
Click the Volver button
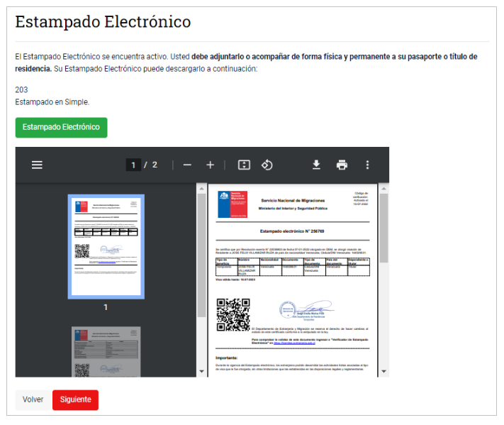[33, 399]
